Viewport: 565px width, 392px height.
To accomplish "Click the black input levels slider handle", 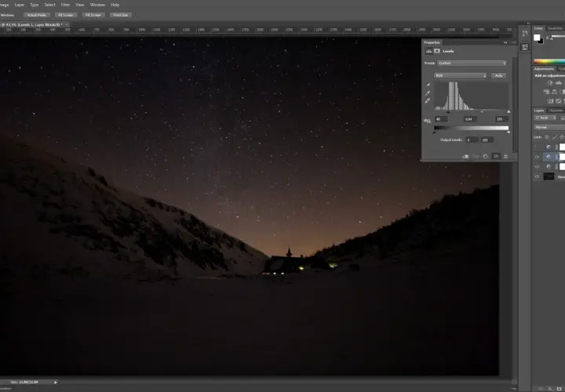I will click(x=448, y=112).
